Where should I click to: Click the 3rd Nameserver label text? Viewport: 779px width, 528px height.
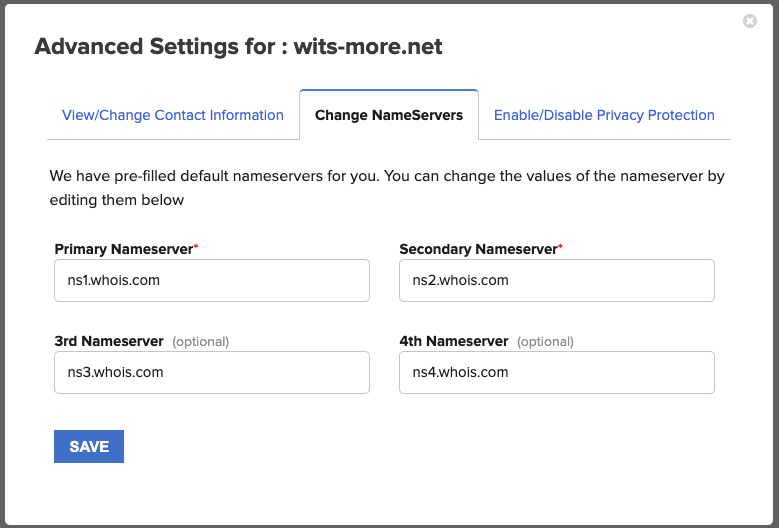point(109,341)
